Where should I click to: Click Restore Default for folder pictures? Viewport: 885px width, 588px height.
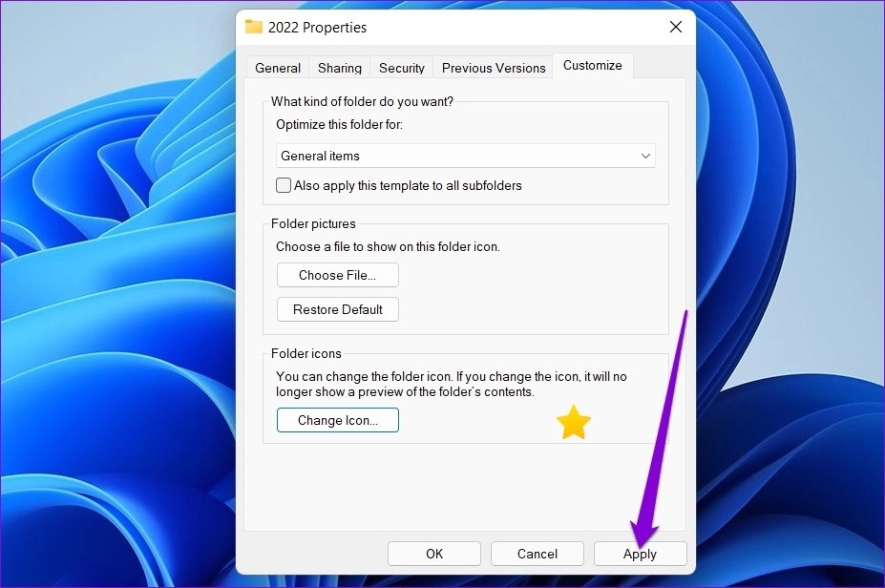click(x=337, y=308)
